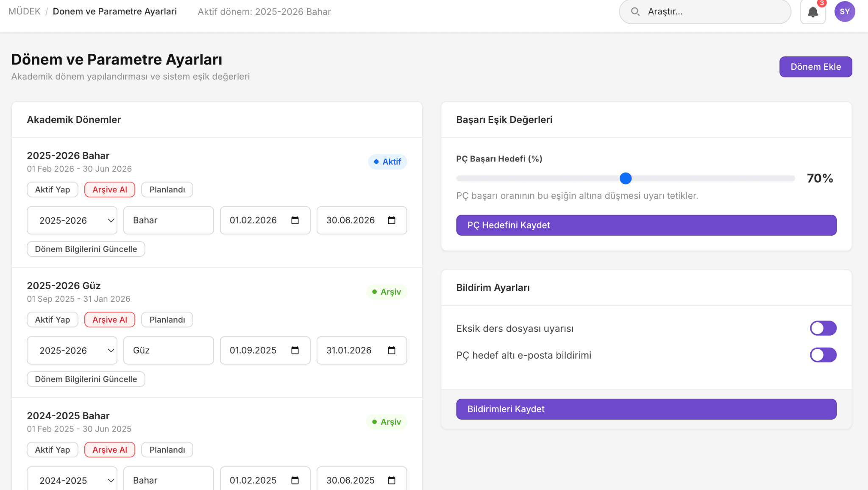868x490 pixels.
Task: Click Aktif Yap for 2025-2026 Güz
Action: tap(53, 320)
